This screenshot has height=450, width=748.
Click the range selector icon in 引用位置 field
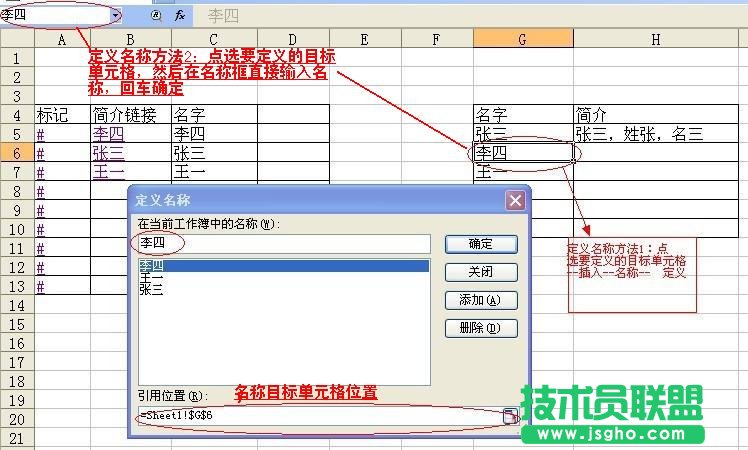509,416
